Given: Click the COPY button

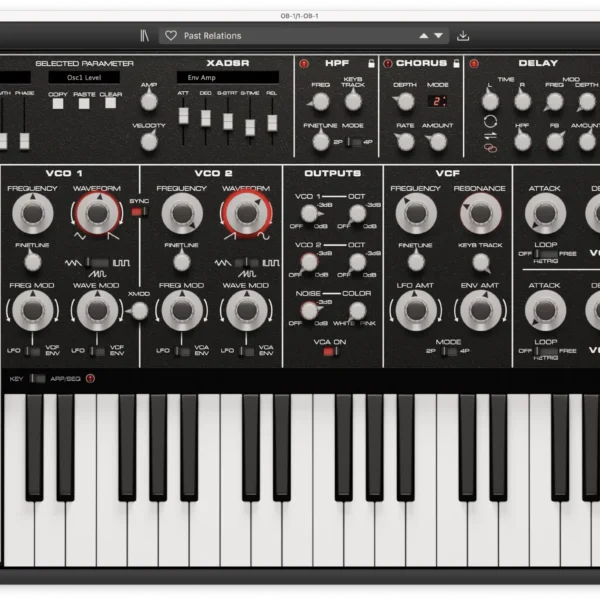Looking at the screenshot, I should pyautogui.click(x=58, y=103).
